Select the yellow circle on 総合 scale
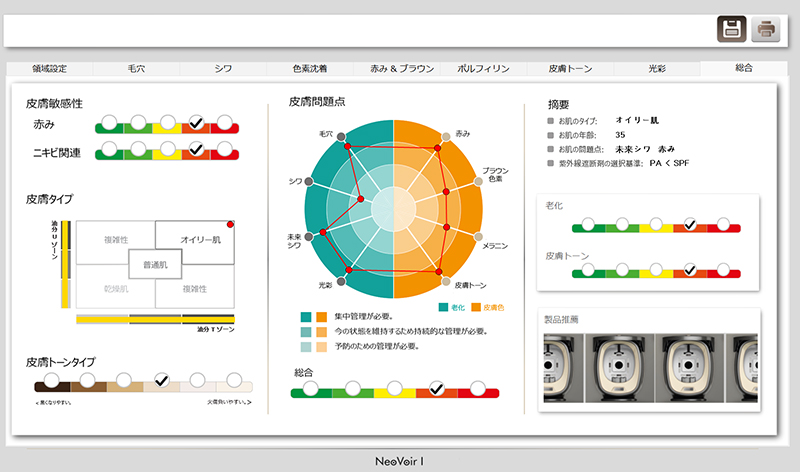This screenshot has width=800, height=472. tap(394, 389)
